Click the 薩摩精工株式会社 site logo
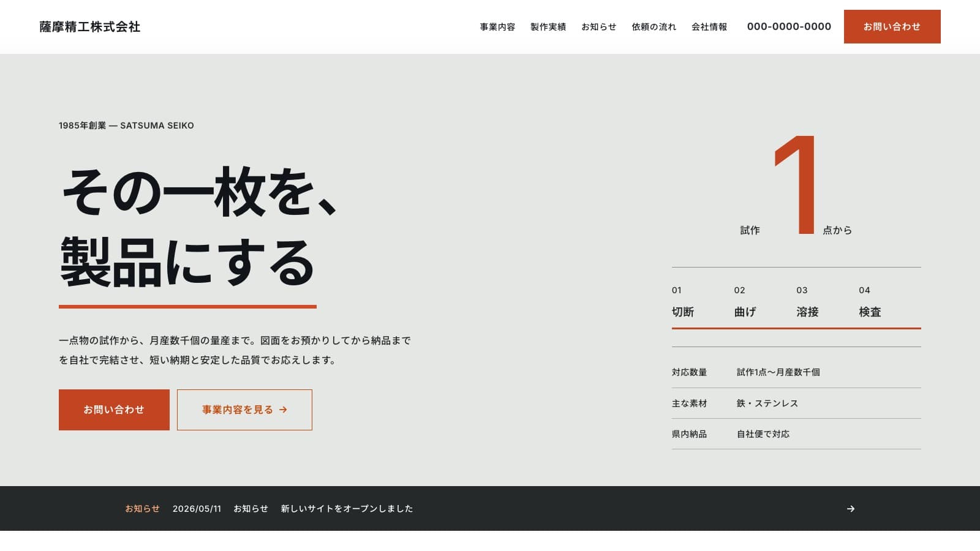The height and width of the screenshot is (551, 980). 90,27
